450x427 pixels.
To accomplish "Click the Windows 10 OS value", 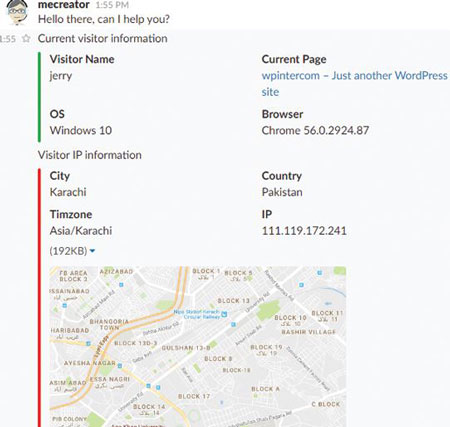I will [81, 130].
